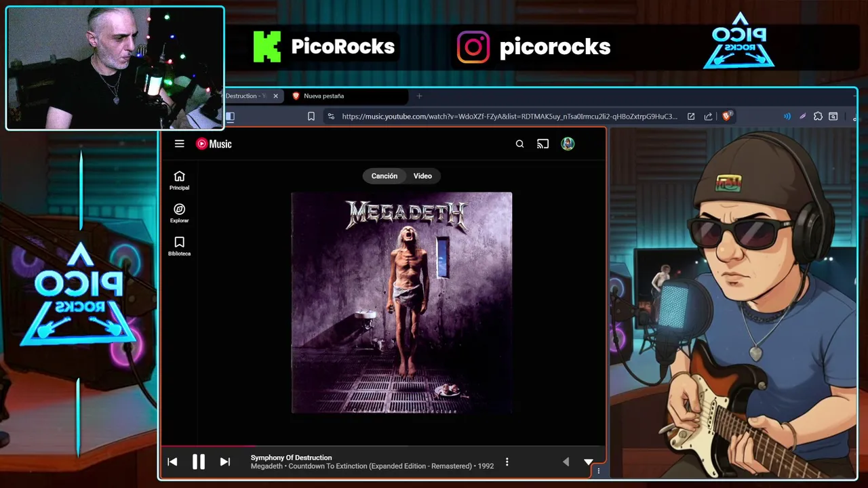Screen dimensions: 868x488
Task: Skip to the previous track
Action: [x=172, y=462]
